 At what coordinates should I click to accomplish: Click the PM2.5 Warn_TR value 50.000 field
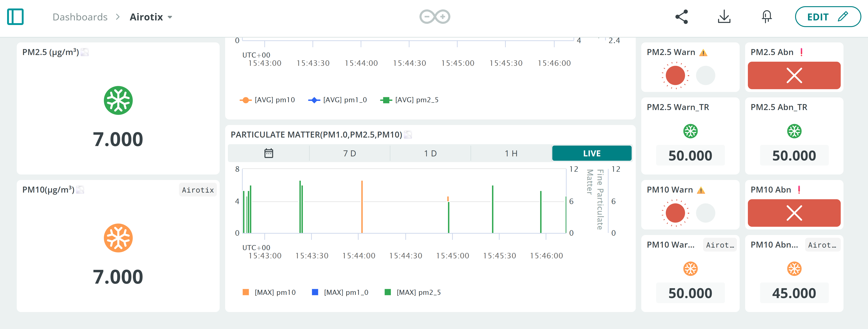690,156
